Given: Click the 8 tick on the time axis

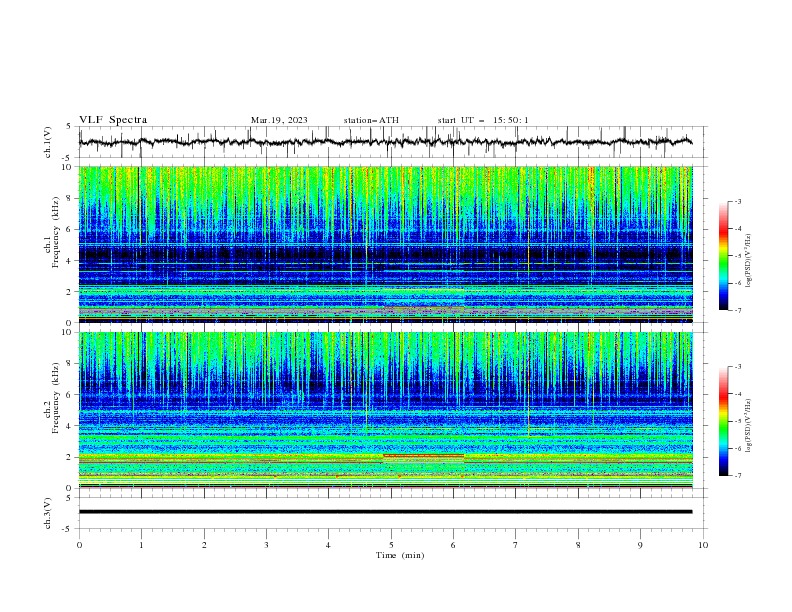Looking at the screenshot, I should tap(578, 545).
